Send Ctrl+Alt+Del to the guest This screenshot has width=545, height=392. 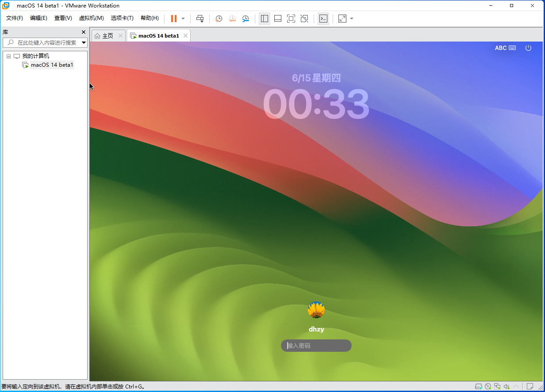pos(200,19)
